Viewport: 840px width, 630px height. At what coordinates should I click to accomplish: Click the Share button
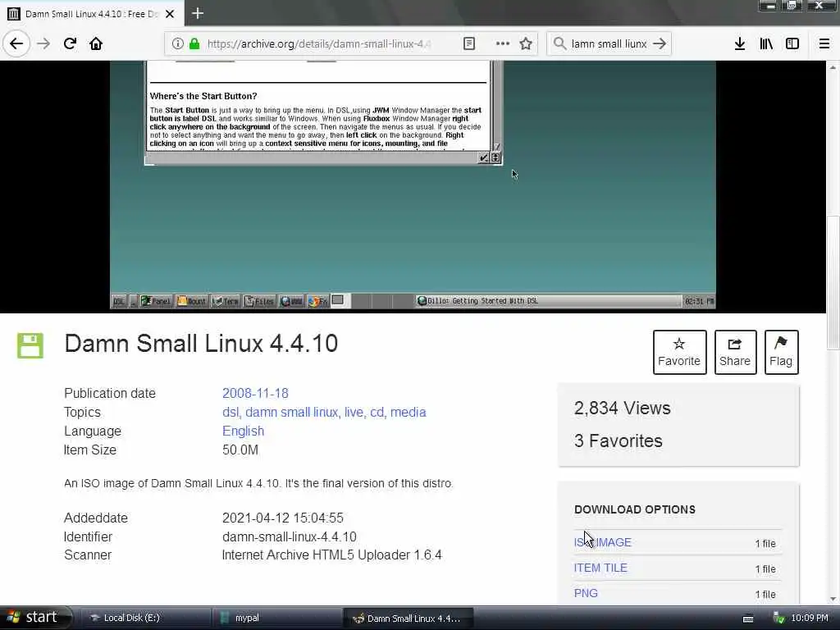coord(735,352)
